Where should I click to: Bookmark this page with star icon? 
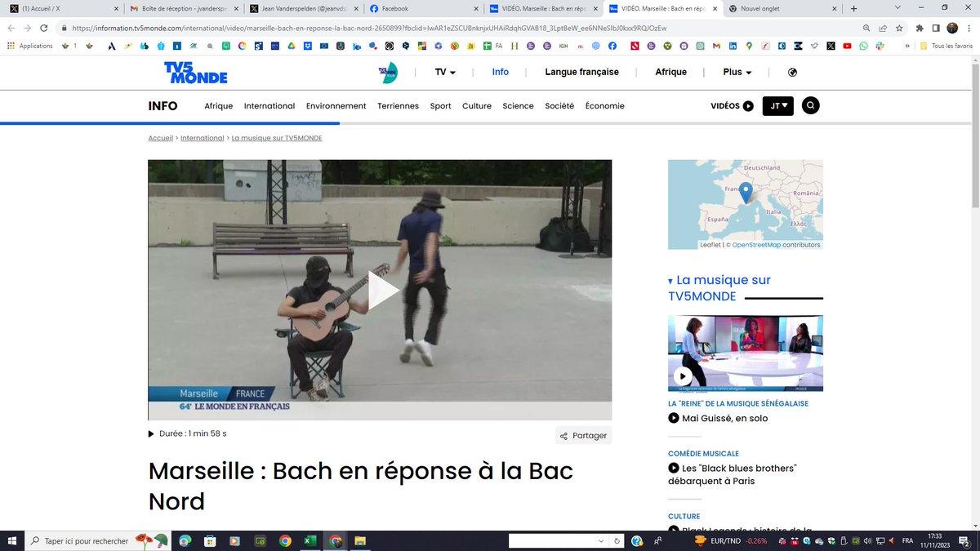[x=899, y=28]
